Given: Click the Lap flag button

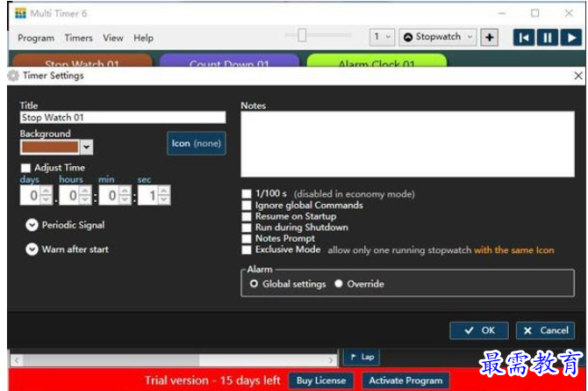Looking at the screenshot, I should (362, 357).
